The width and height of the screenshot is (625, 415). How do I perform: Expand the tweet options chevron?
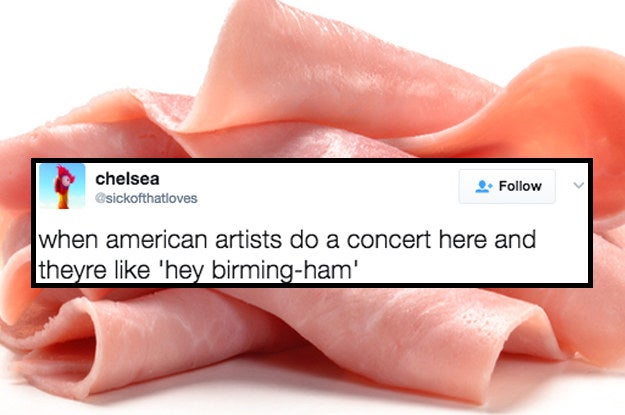tap(578, 185)
